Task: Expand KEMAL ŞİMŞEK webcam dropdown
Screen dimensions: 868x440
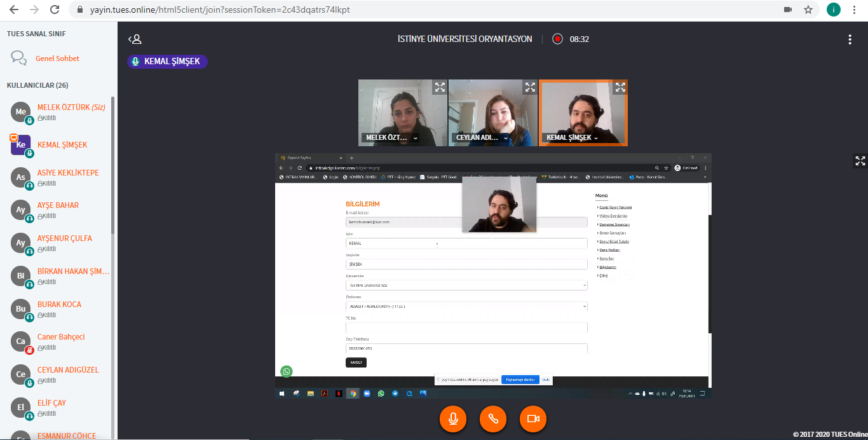Action: coord(596,138)
